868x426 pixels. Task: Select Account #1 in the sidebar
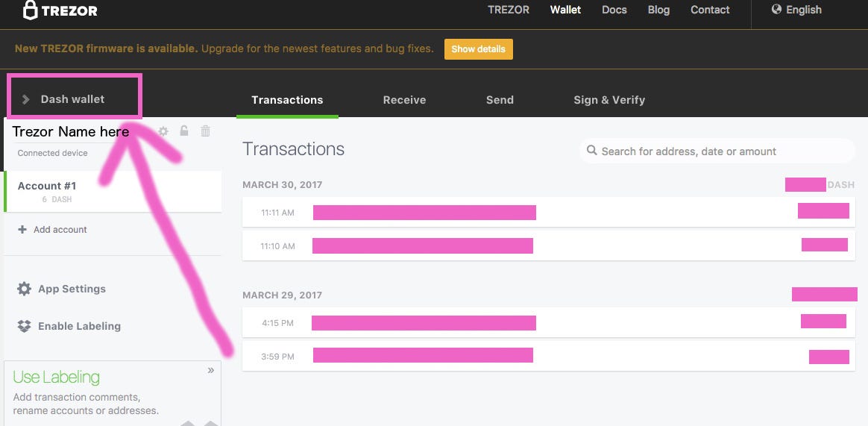click(x=113, y=192)
